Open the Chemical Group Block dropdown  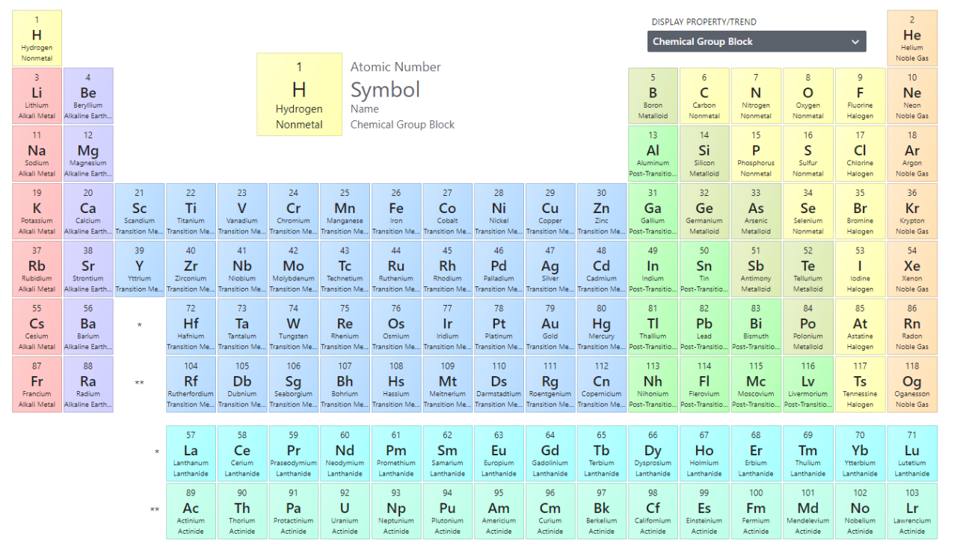click(x=756, y=42)
